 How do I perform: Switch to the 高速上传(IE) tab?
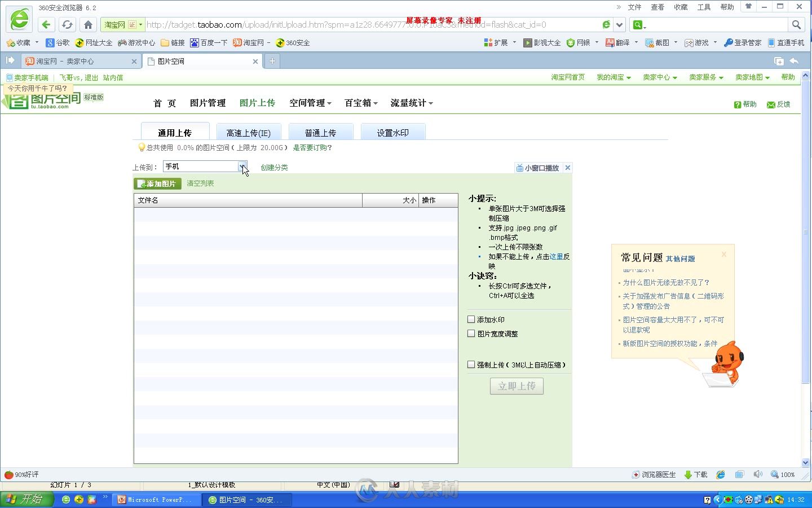(249, 132)
